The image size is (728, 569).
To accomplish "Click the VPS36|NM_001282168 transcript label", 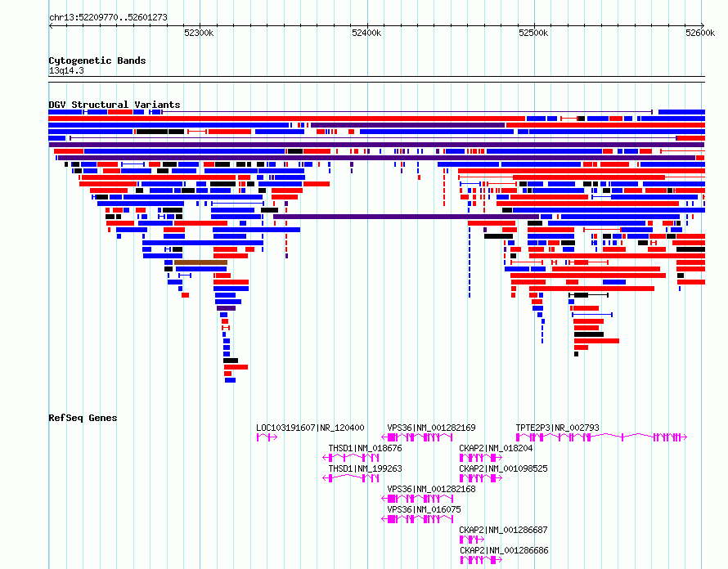I will (431, 489).
